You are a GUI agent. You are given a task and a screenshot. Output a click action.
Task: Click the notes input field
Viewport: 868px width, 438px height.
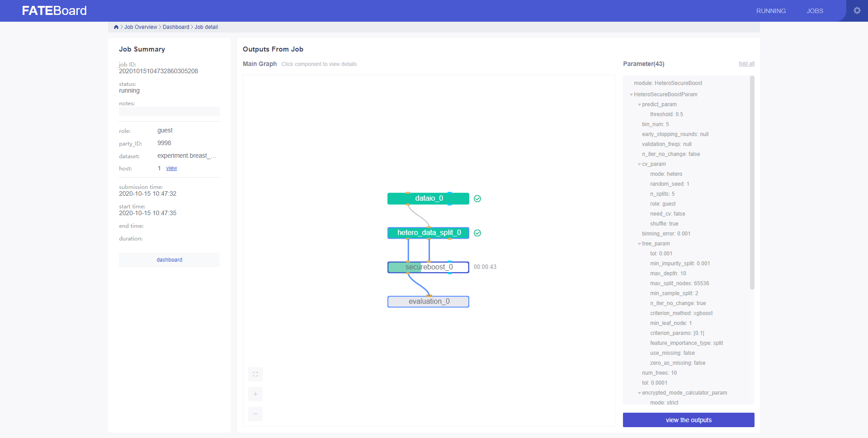169,111
